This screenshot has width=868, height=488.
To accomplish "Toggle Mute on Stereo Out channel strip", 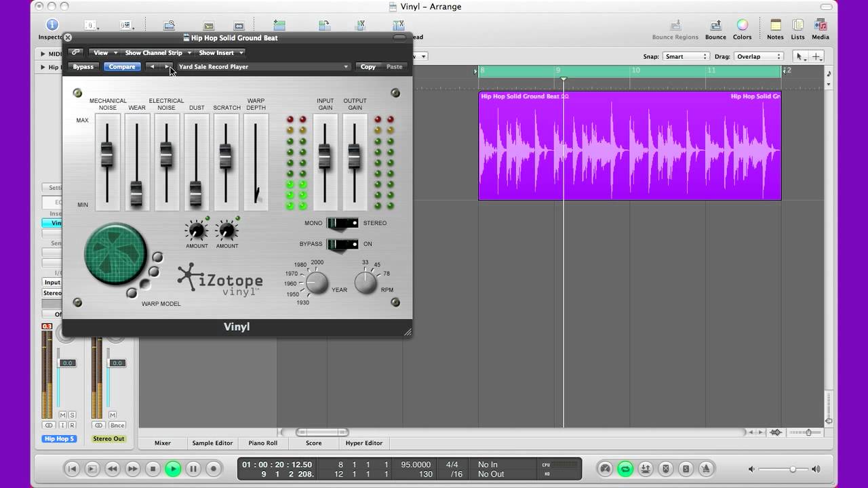I will click(113, 415).
